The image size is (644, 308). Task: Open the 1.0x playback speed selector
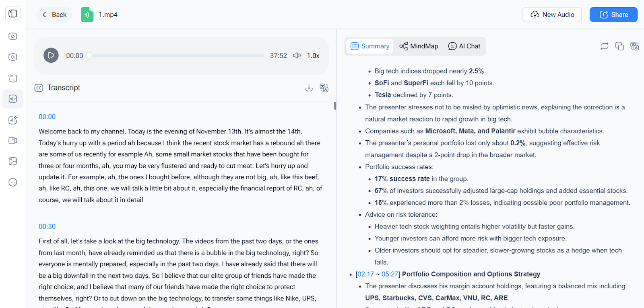pos(313,55)
